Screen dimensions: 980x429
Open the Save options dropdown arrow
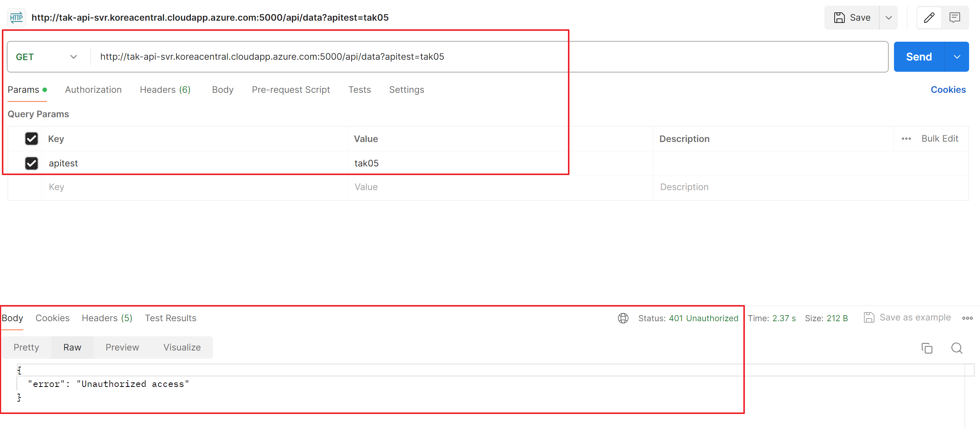(888, 18)
